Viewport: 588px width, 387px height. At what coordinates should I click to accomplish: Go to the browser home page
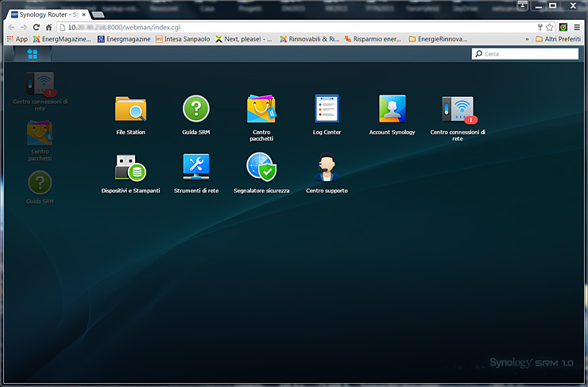(x=48, y=27)
